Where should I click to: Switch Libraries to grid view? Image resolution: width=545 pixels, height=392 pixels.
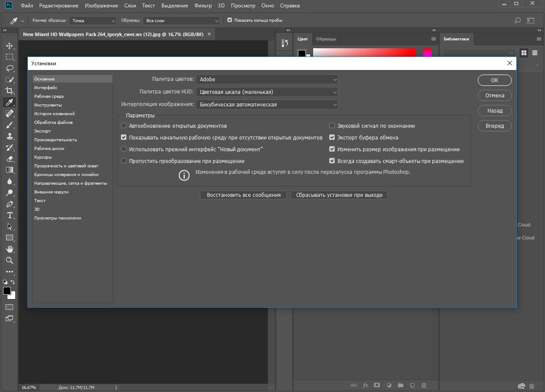point(524,53)
